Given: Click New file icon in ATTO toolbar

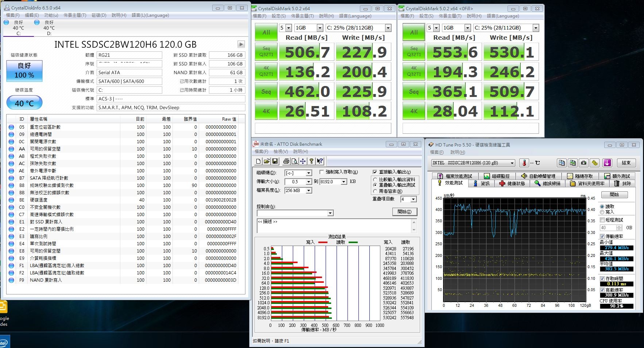Looking at the screenshot, I should click(259, 161).
